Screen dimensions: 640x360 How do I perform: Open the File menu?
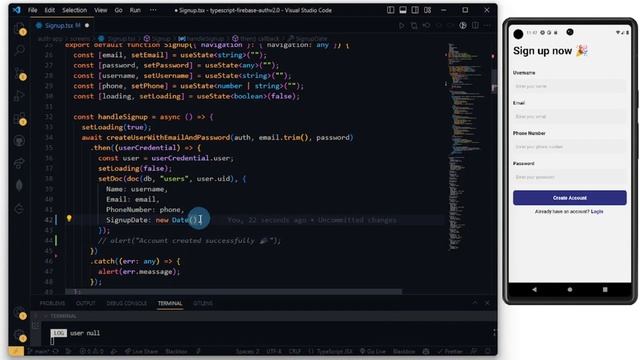click(x=33, y=10)
